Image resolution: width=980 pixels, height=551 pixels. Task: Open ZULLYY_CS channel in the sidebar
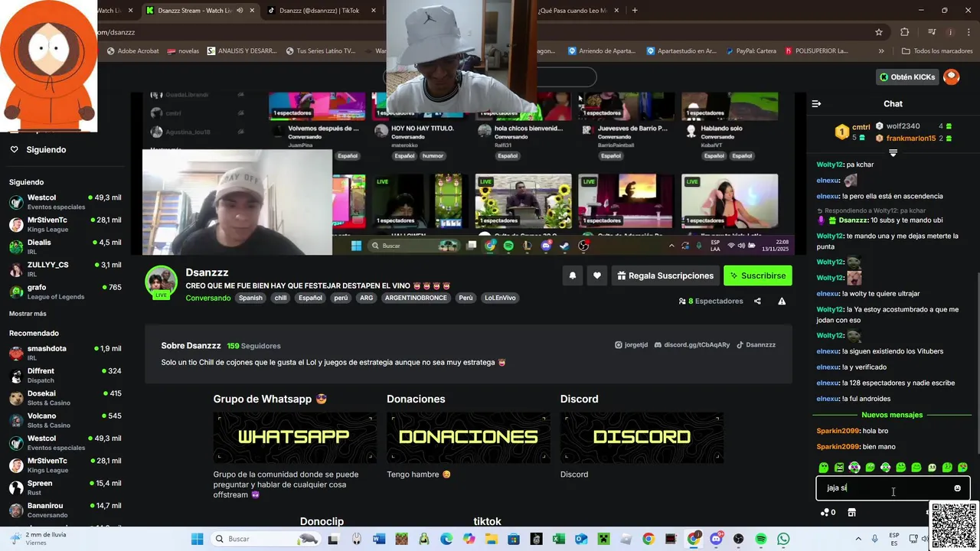point(65,269)
